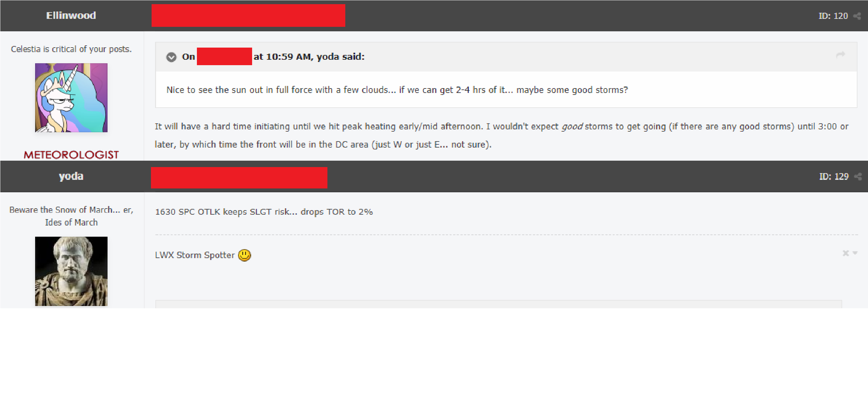
Task: Hide yoda's signature with the X icon
Action: [845, 253]
